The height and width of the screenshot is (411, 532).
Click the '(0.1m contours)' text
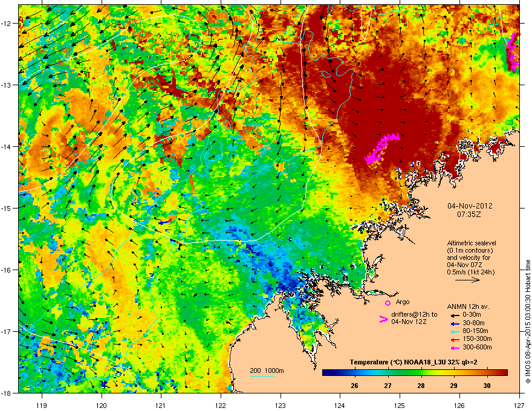click(x=470, y=250)
